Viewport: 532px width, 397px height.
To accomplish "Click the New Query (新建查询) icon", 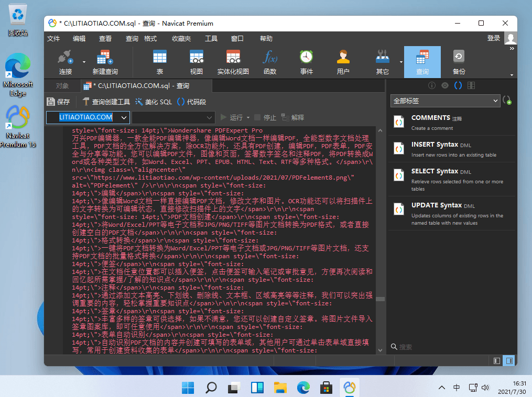I will click(x=105, y=62).
